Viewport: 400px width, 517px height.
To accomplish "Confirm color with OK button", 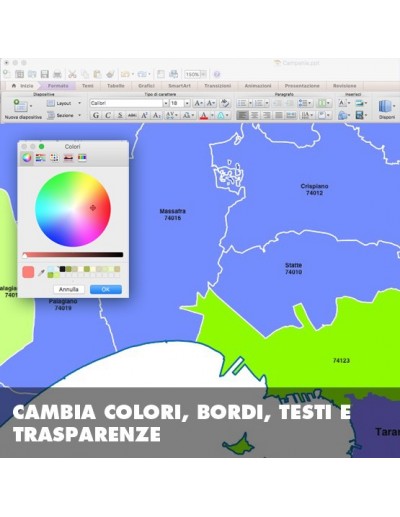I will click(106, 289).
